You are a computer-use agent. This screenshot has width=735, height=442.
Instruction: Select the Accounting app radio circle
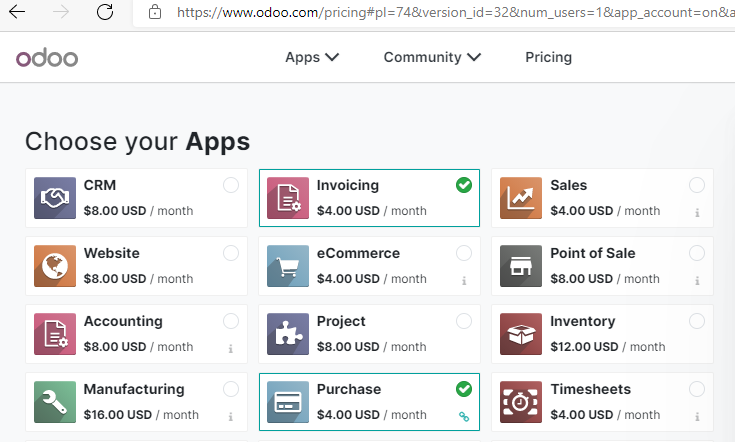coord(231,321)
